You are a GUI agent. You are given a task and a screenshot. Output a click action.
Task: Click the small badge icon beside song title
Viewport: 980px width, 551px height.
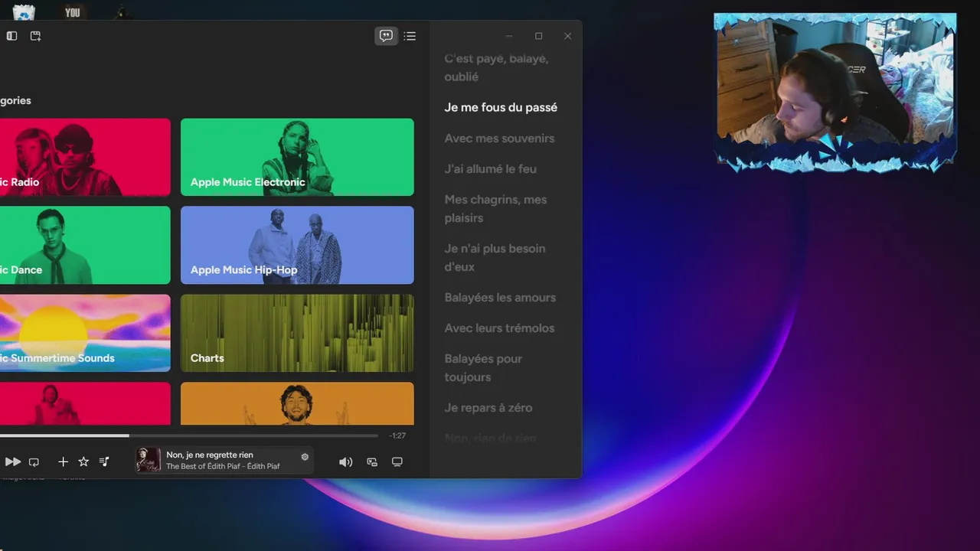coord(305,457)
